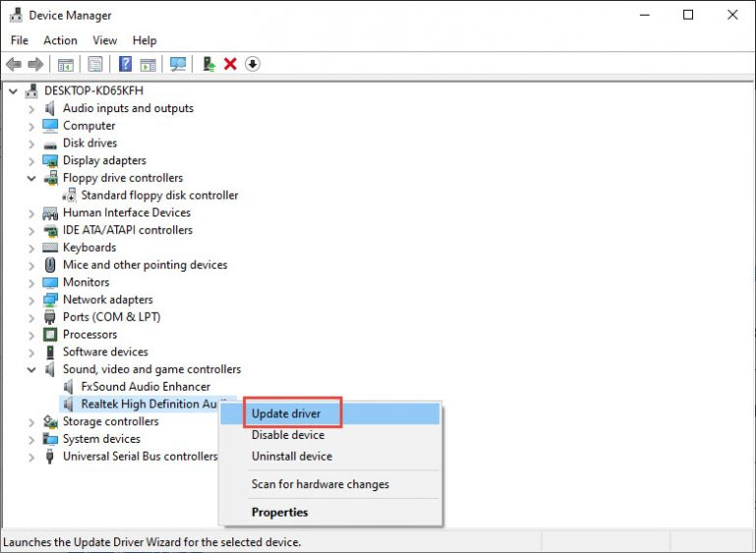Select the Ports (COM & LPT) label
The image size is (756, 553).
pyautogui.click(x=112, y=317)
